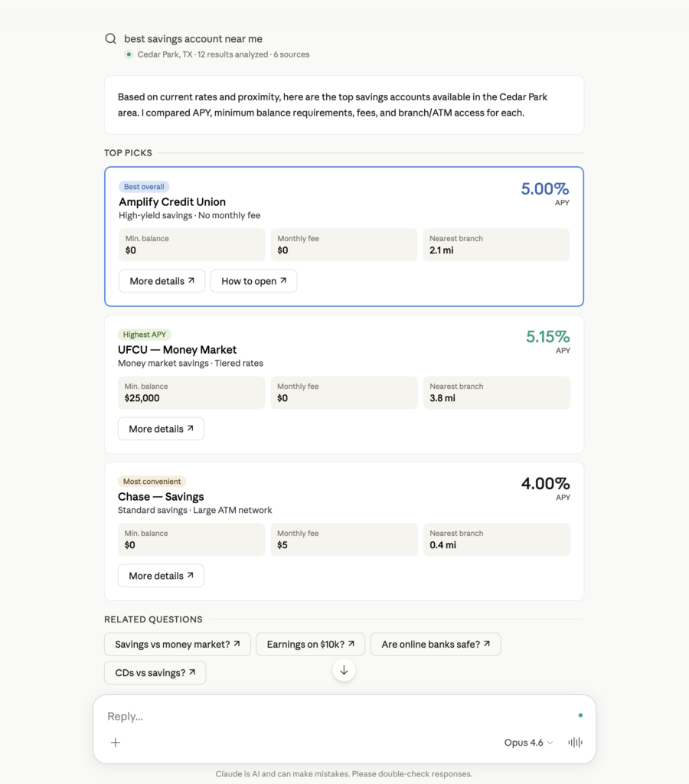Select the UFCU — Money Market title
This screenshot has width=689, height=784.
pyautogui.click(x=178, y=350)
